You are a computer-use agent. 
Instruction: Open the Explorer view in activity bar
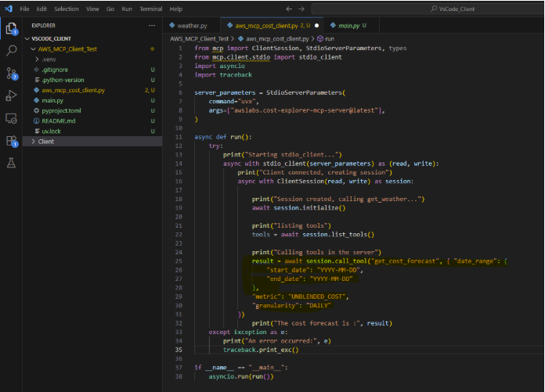click(11, 29)
